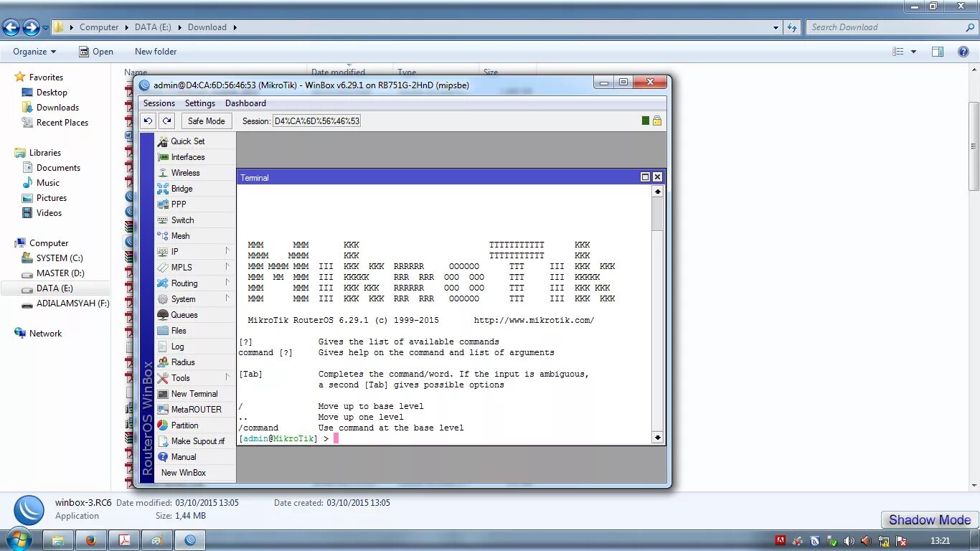Screen dimensions: 980x551
Task: Open recent pages dropdown beside Forward arrow
Action: 45,28
